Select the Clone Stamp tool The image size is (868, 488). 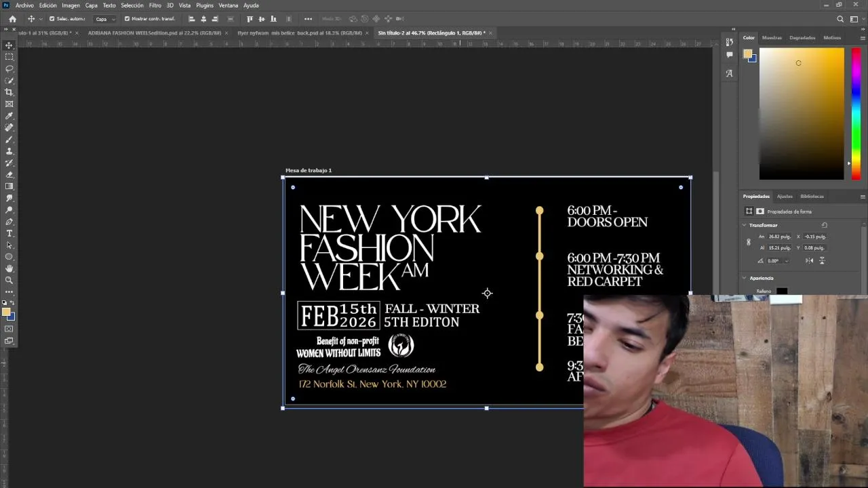tap(9, 151)
